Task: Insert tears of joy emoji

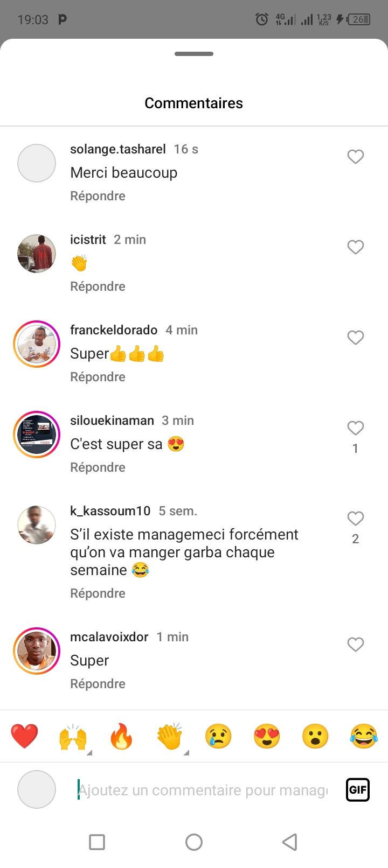Action: [364, 736]
